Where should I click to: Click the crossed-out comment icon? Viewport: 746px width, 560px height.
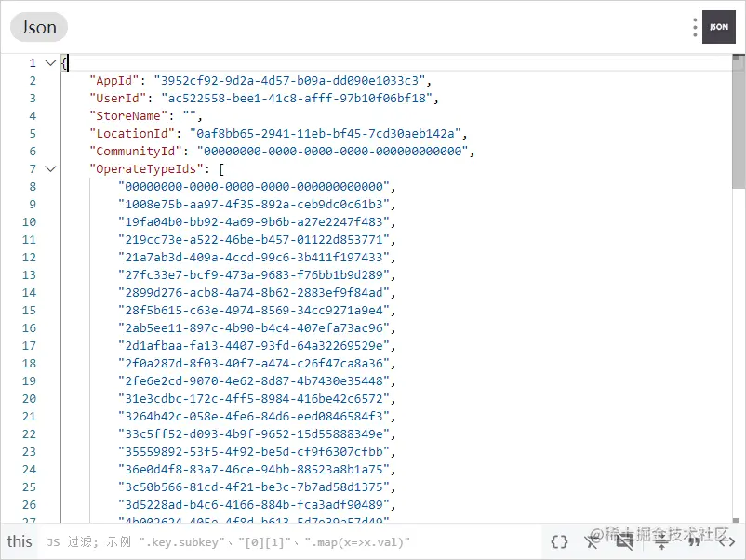[x=624, y=541]
